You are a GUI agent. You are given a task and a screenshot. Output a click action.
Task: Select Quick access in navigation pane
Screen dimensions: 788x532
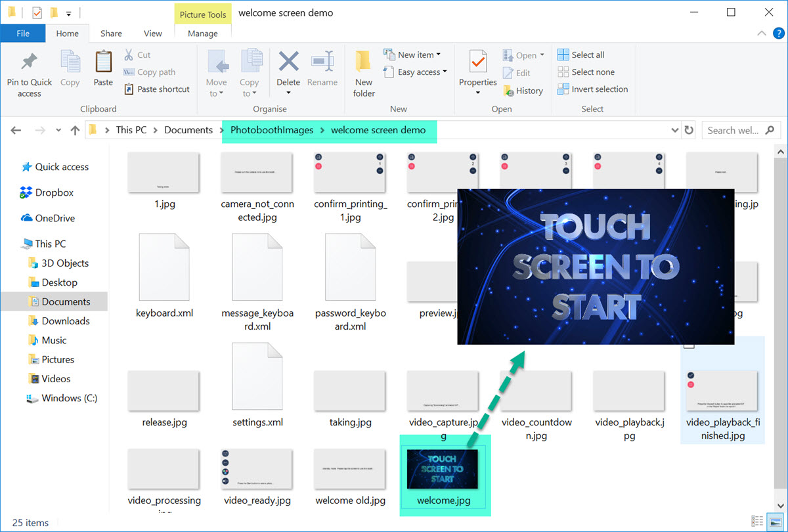click(x=55, y=167)
